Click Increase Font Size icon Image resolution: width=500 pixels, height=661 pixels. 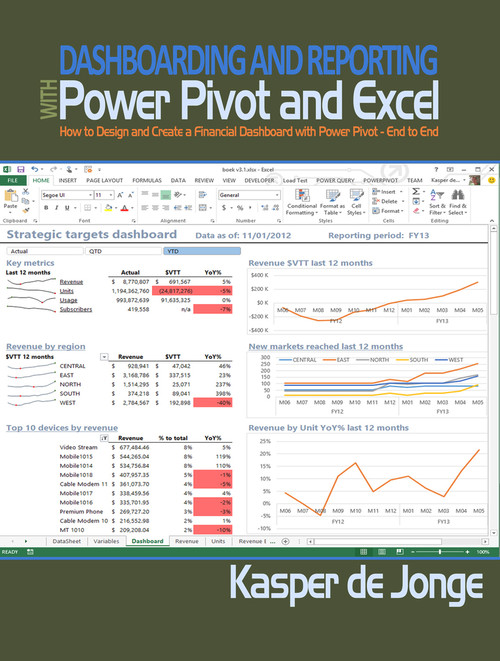pyautogui.click(x=120, y=195)
